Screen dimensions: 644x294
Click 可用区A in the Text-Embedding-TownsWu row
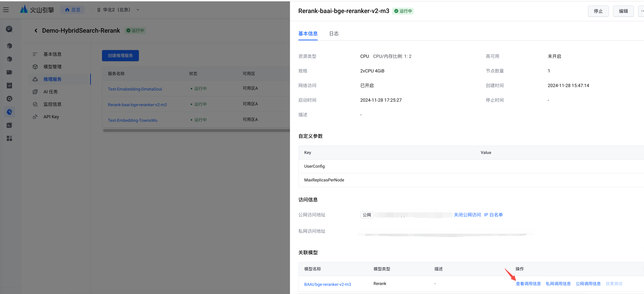[x=250, y=120]
